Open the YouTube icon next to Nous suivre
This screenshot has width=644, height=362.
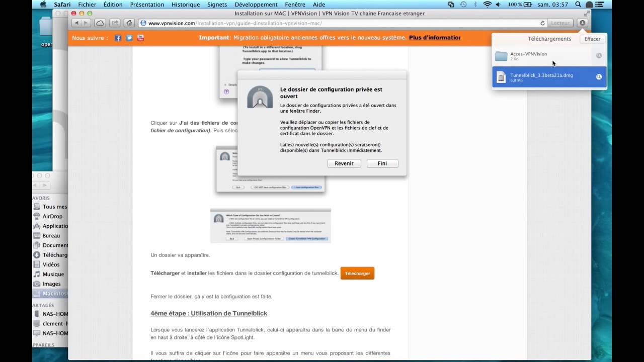pyautogui.click(x=141, y=38)
